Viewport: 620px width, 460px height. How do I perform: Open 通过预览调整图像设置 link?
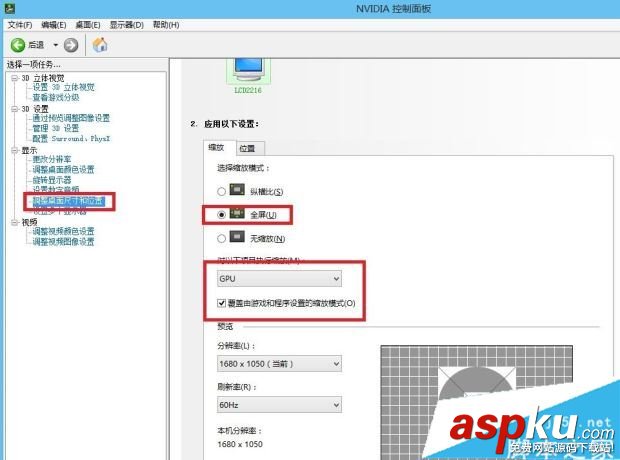tap(71, 118)
